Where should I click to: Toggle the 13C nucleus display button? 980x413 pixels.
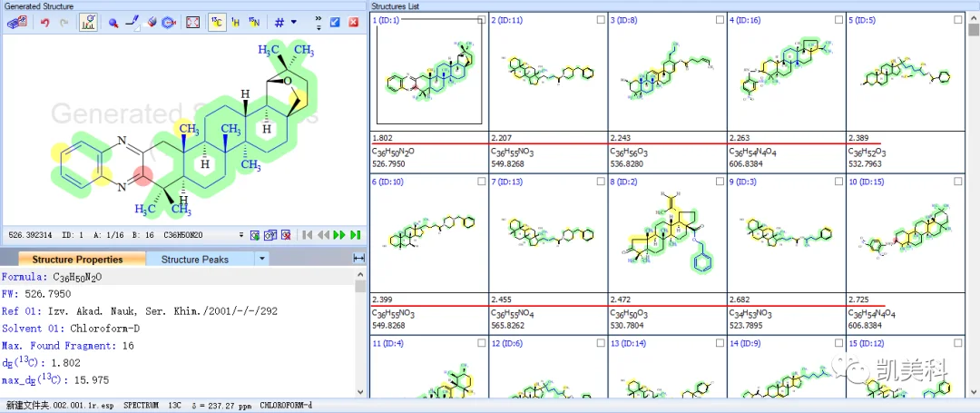pyautogui.click(x=218, y=23)
